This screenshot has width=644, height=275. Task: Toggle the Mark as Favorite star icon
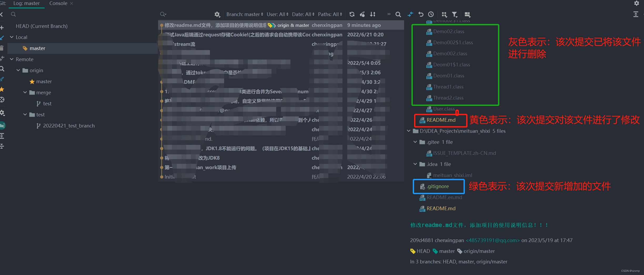(2, 89)
